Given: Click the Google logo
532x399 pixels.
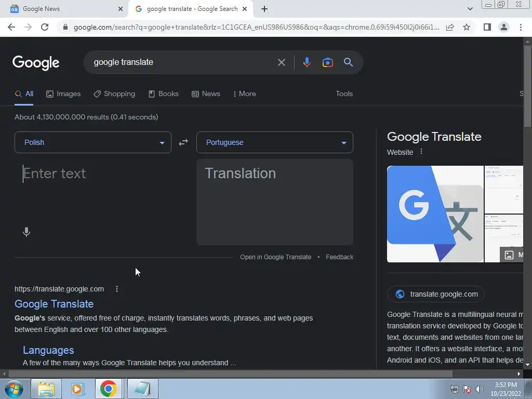Looking at the screenshot, I should [x=36, y=63].
